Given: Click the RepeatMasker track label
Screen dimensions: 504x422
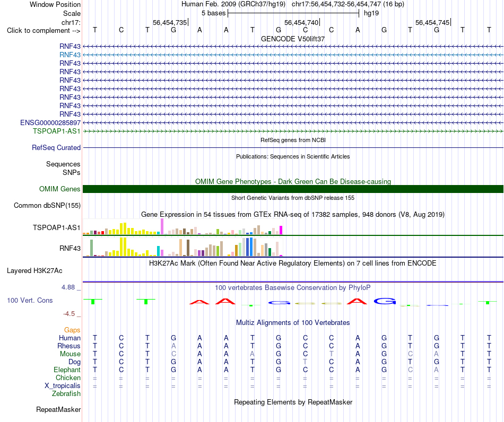Looking at the screenshot, I should click(x=58, y=409).
